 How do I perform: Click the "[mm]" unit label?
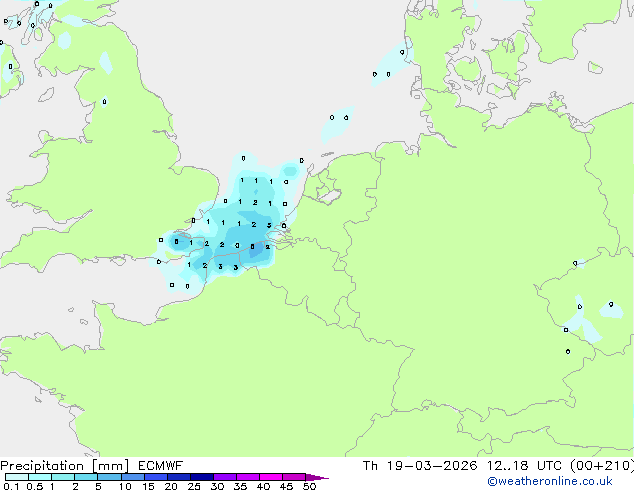[x=111, y=466]
